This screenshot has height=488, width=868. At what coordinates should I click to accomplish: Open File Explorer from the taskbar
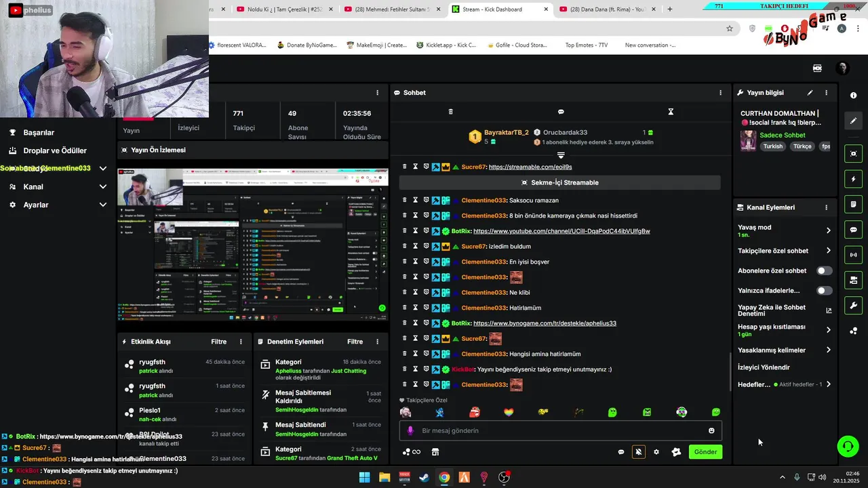pos(384,477)
